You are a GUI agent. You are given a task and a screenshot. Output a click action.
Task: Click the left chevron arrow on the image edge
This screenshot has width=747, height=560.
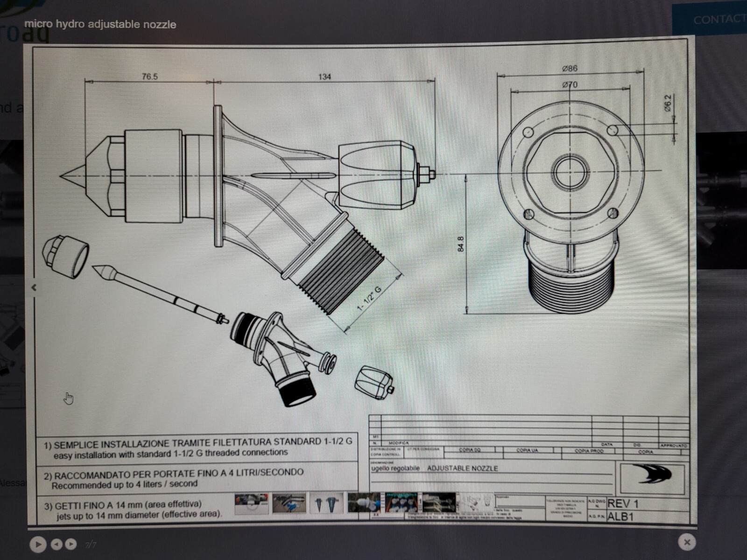click(x=34, y=287)
